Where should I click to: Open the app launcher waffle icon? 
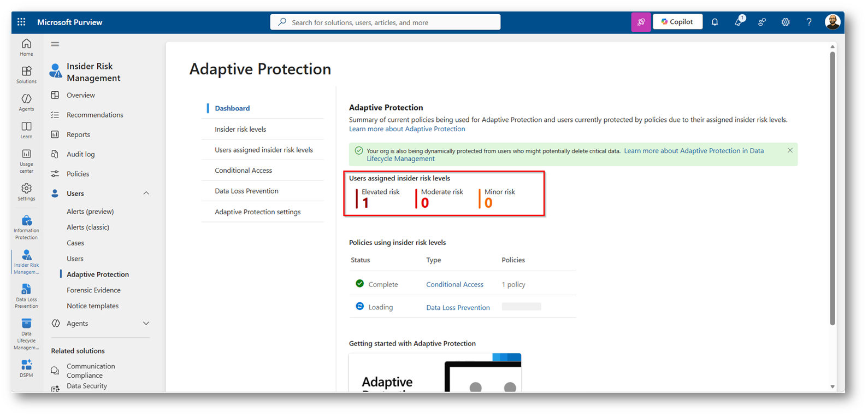pos(21,22)
